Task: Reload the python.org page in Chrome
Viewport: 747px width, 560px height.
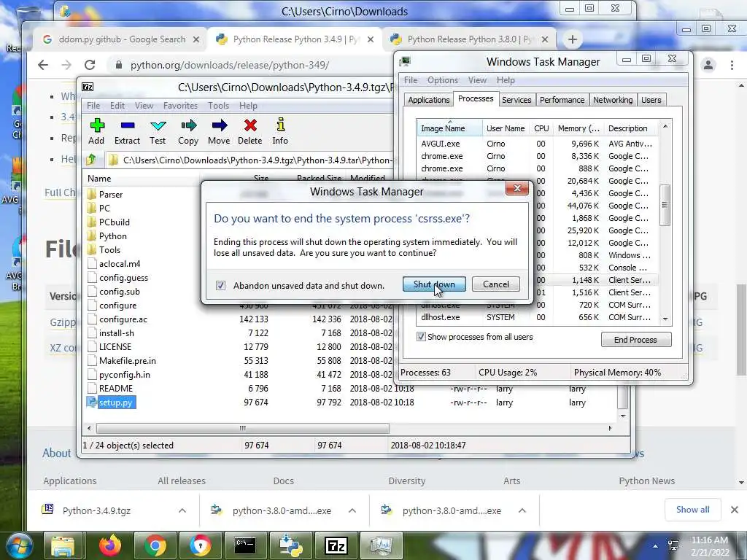Action: (90, 65)
